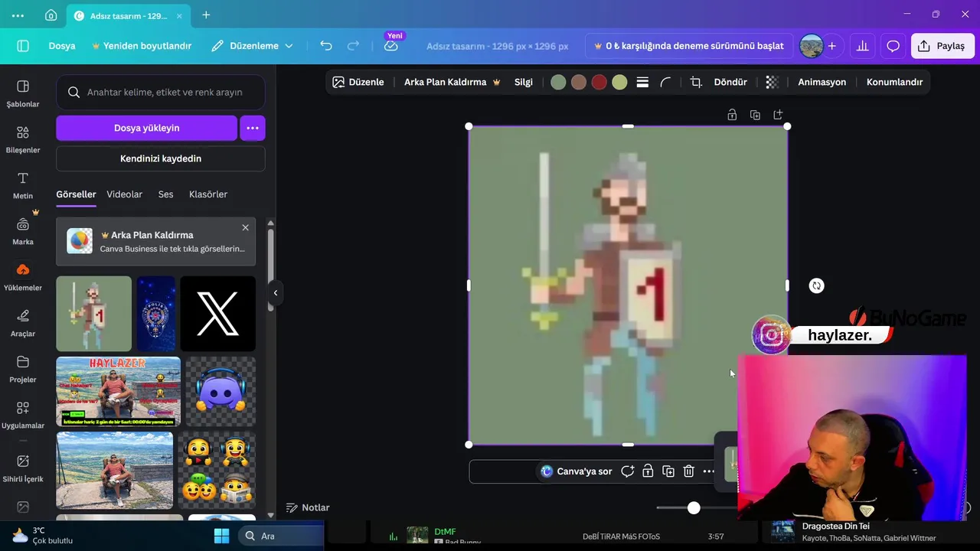Switch to the Görseller tab
Image resolution: width=980 pixels, height=551 pixels.
click(76, 194)
